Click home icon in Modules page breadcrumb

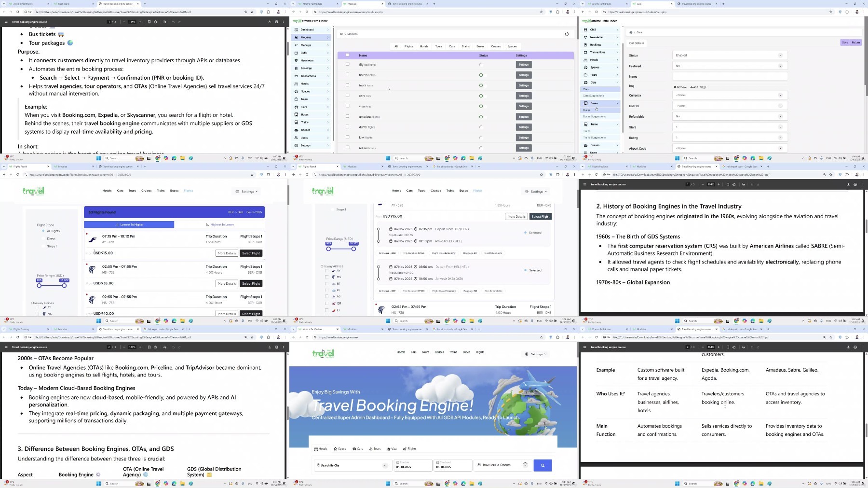click(x=341, y=34)
